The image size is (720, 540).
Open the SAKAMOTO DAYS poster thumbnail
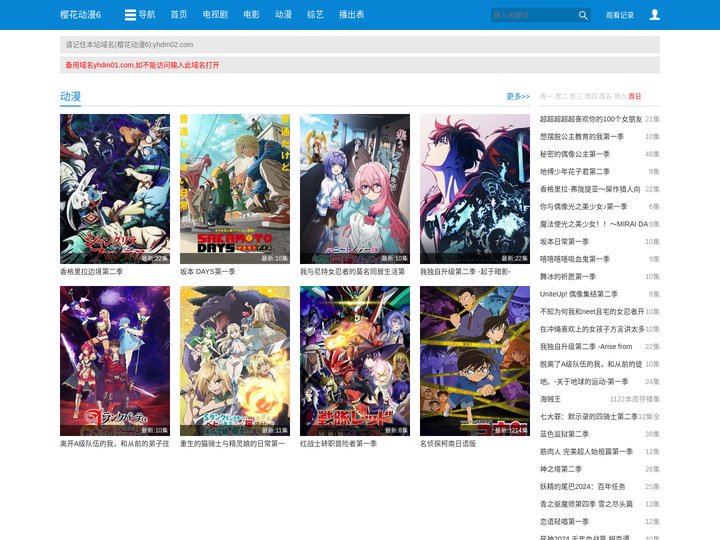tap(235, 189)
